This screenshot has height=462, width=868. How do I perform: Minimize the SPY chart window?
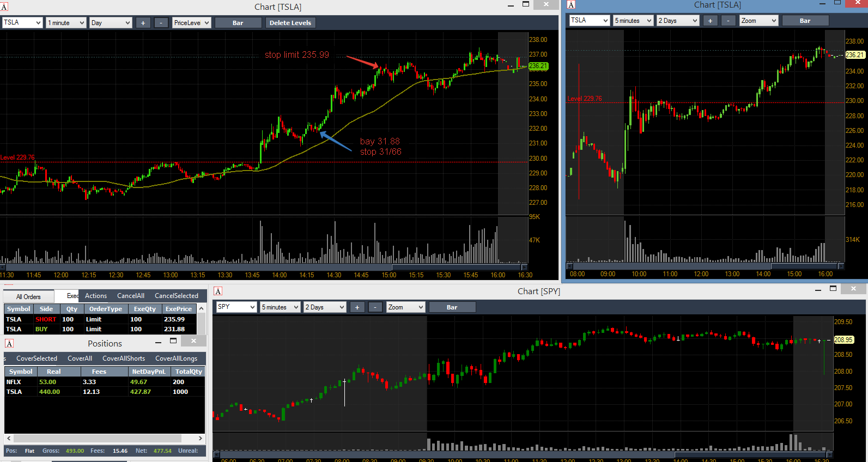tap(818, 290)
